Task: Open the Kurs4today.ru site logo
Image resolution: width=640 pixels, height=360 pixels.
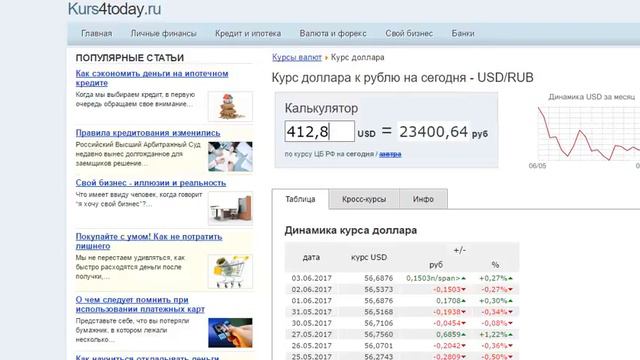Action: tap(114, 9)
